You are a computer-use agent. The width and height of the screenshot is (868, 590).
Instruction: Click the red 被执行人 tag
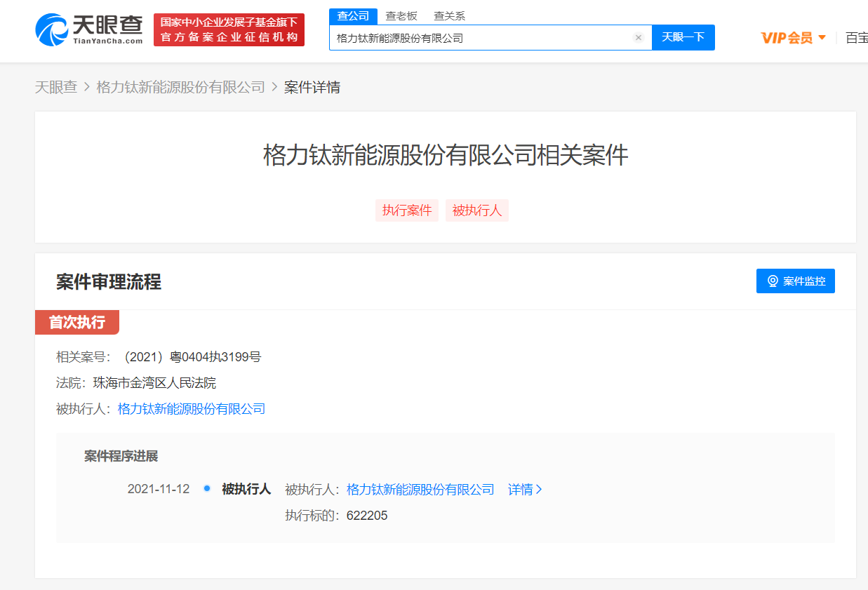click(x=477, y=210)
